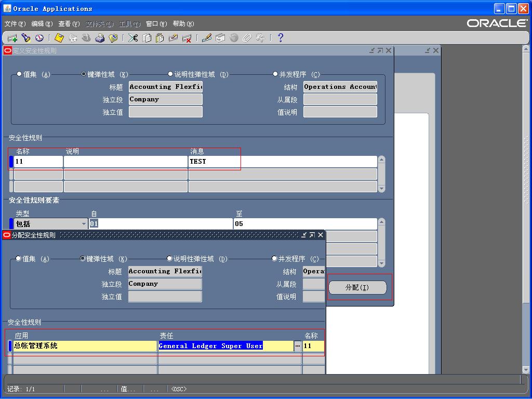Select 说明性弹性域 radio in 定义安全性规则 window
The image size is (532, 399).
(170, 74)
